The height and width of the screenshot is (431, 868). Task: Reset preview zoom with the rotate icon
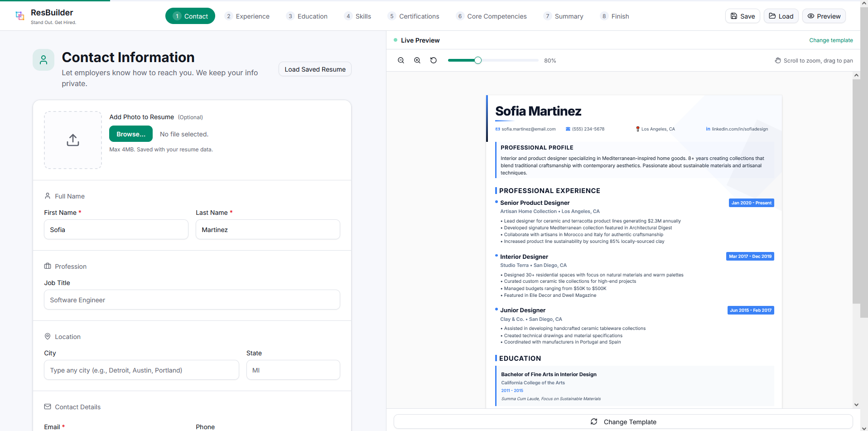[x=434, y=60]
